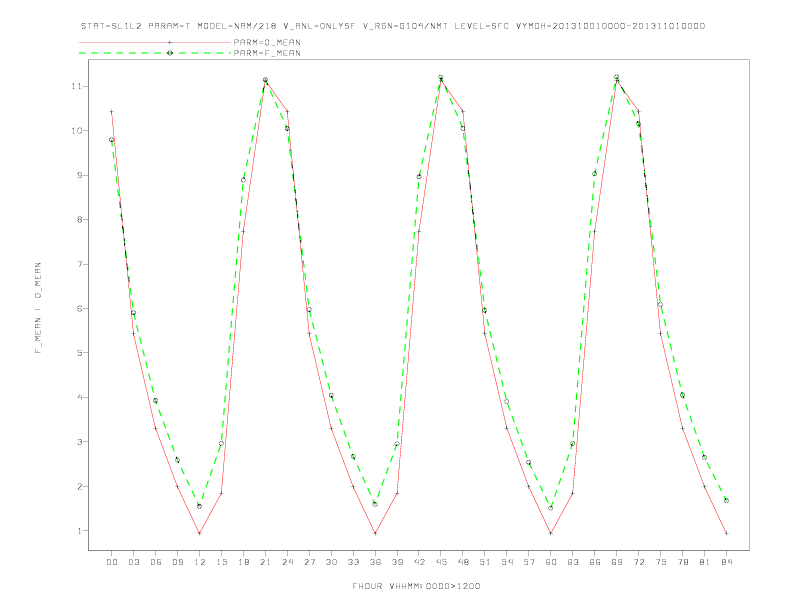Screen dimensions: 792x612
Task: Click x-axis tick label 84
Action: 726,562
